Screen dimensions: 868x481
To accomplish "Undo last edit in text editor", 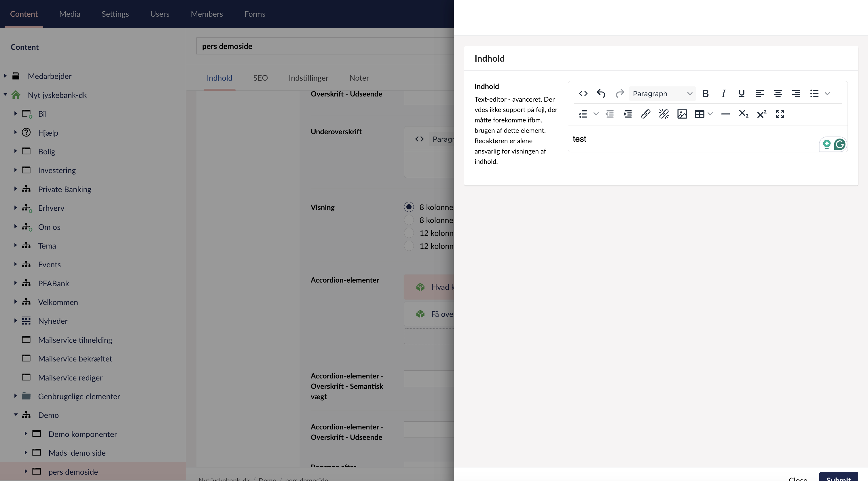I will tap(601, 93).
